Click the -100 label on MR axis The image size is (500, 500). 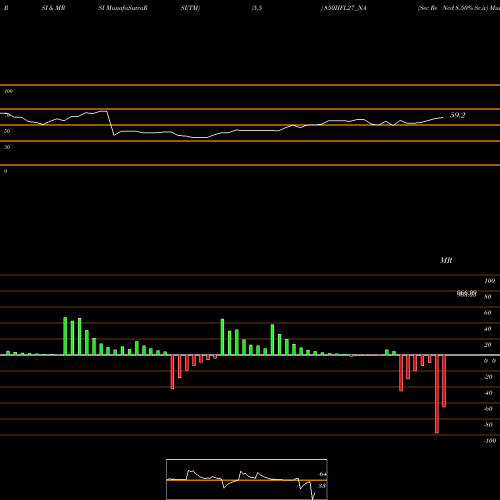click(x=489, y=441)
